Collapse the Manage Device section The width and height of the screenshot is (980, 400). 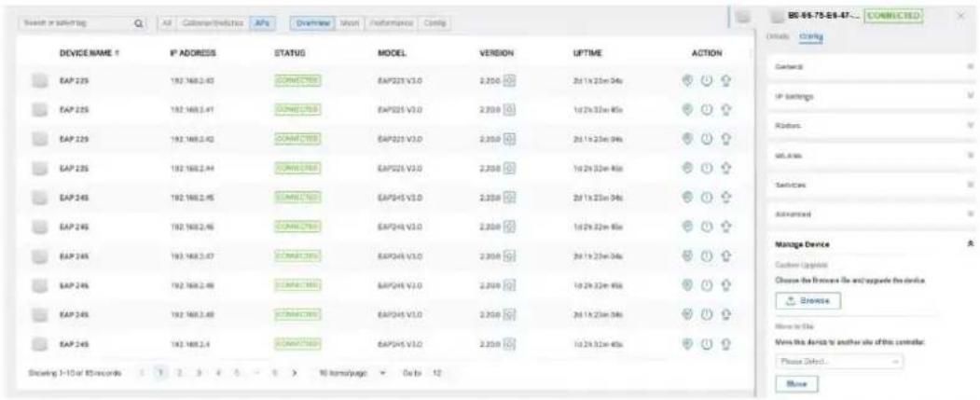[x=970, y=244]
